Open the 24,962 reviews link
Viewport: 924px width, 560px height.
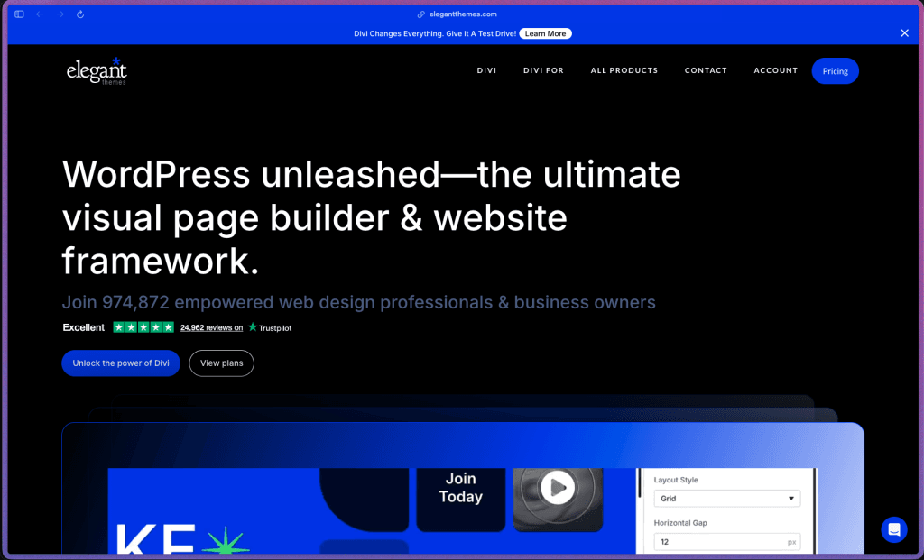click(211, 328)
